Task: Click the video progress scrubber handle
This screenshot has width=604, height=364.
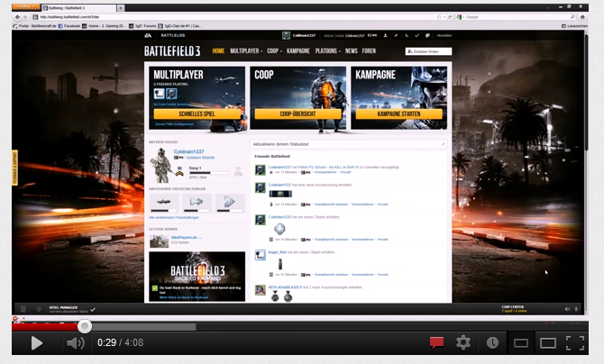Action: (85, 327)
